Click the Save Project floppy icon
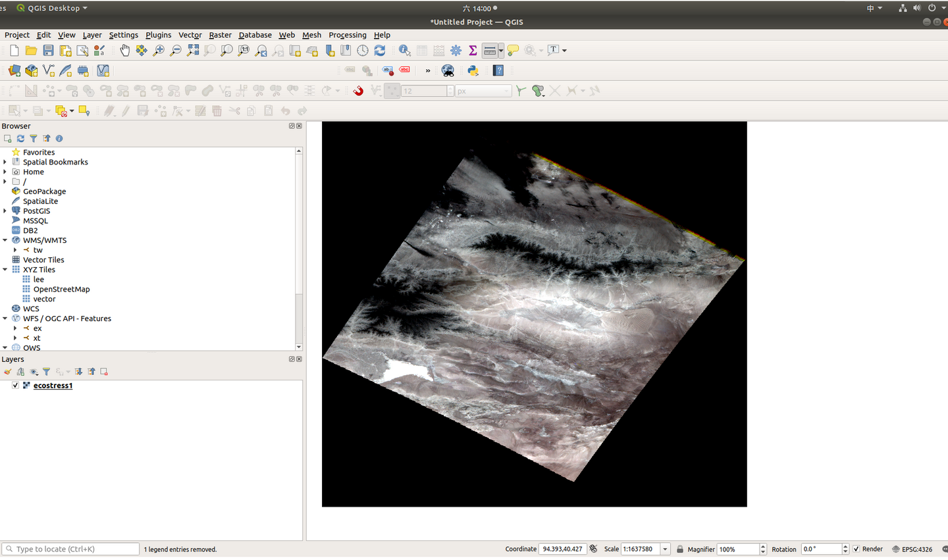 point(48,51)
